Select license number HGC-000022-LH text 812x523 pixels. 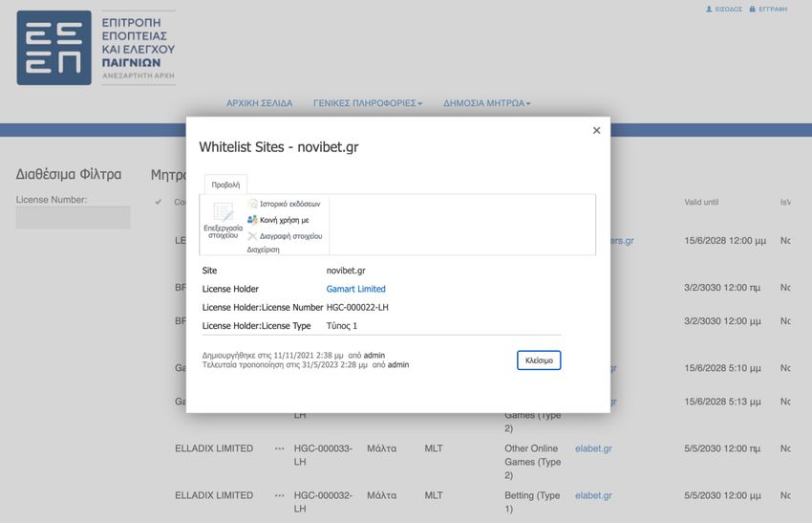point(357,307)
